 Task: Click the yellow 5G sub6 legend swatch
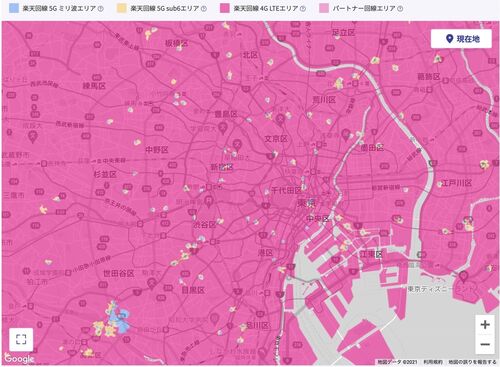pos(122,8)
